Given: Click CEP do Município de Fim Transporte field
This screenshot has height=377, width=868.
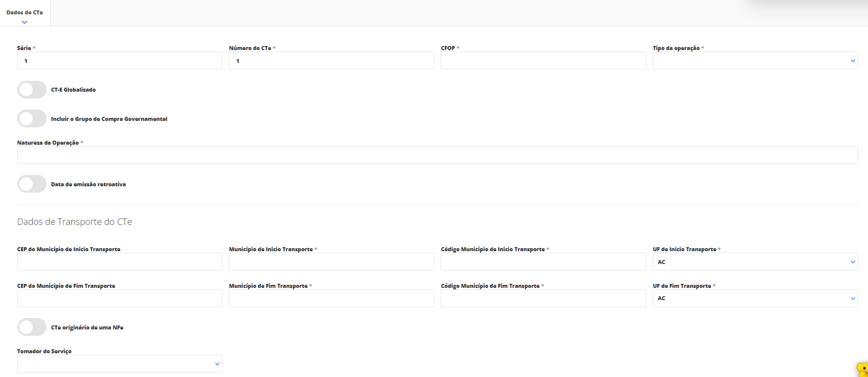Looking at the screenshot, I should (x=119, y=298).
